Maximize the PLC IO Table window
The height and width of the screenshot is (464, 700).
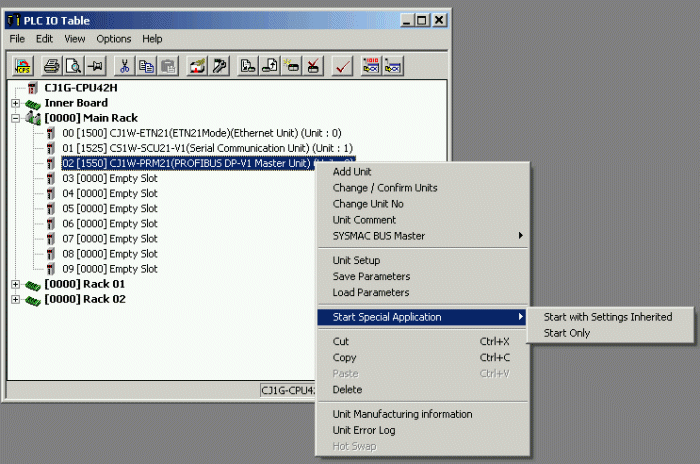coord(421,20)
